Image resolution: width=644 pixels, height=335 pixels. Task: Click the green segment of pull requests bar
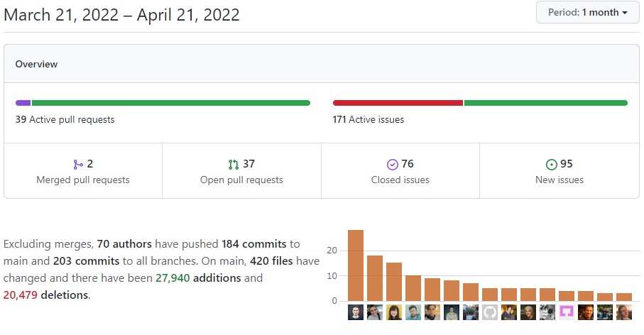click(171, 103)
